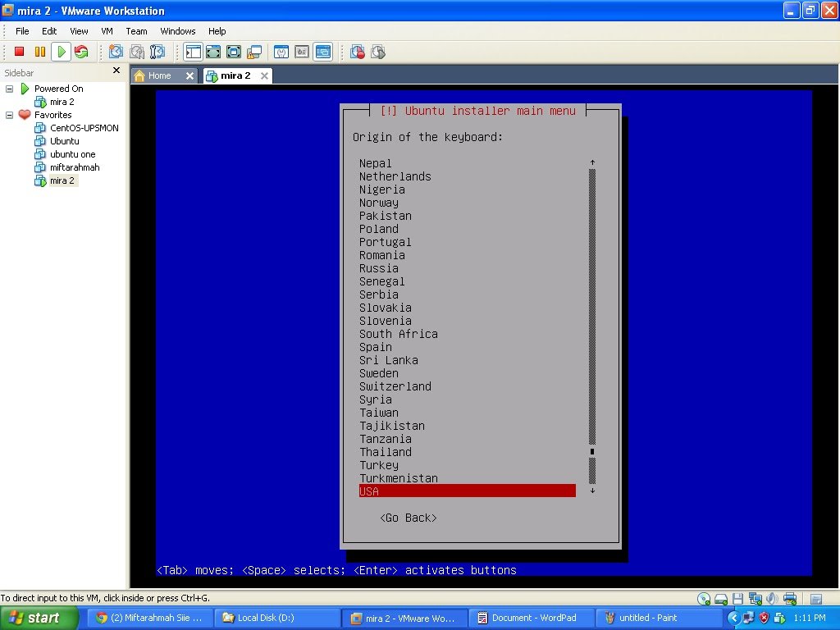Click the sound device status icon
Screen dimensions: 840x630
pyautogui.click(x=772, y=598)
